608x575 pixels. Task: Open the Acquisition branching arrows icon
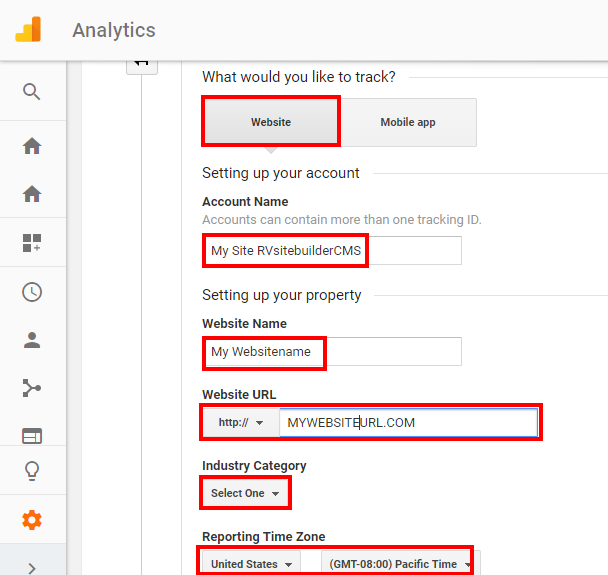[x=32, y=389]
